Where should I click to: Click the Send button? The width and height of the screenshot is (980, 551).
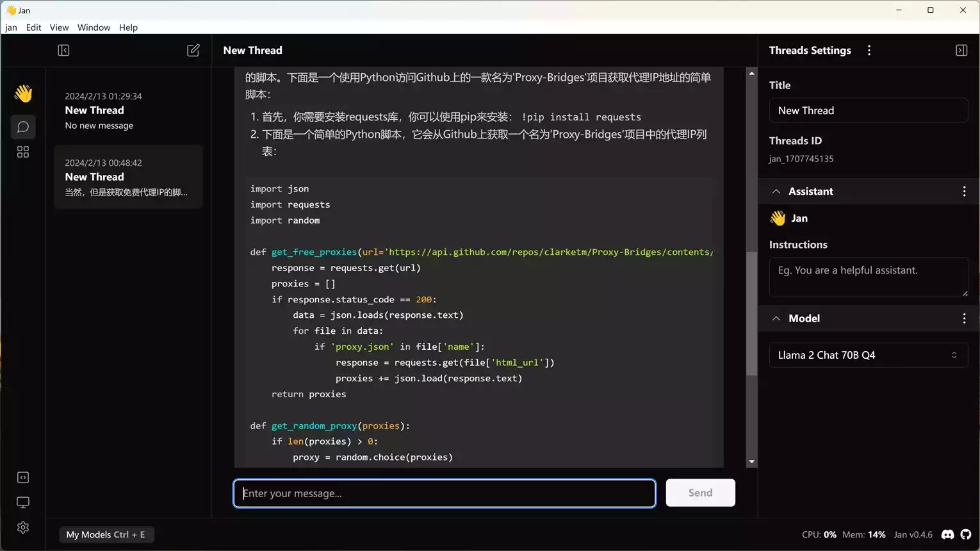tap(700, 493)
